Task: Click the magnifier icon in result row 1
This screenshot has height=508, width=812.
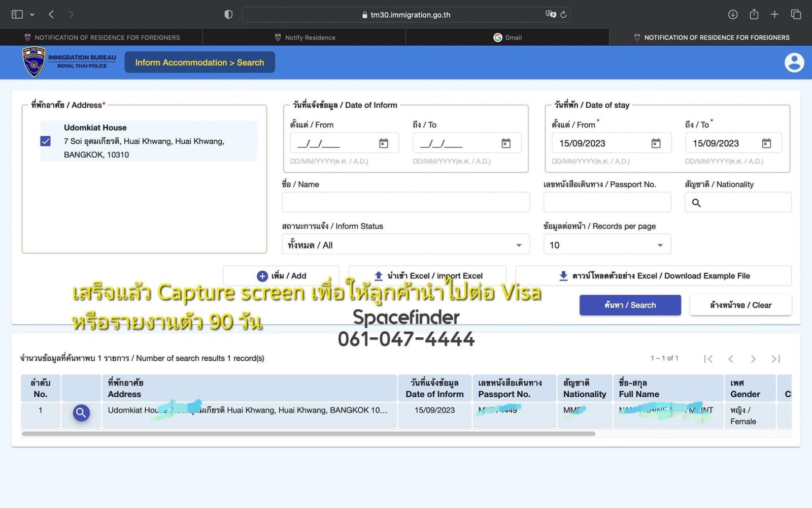Action: coord(81,413)
